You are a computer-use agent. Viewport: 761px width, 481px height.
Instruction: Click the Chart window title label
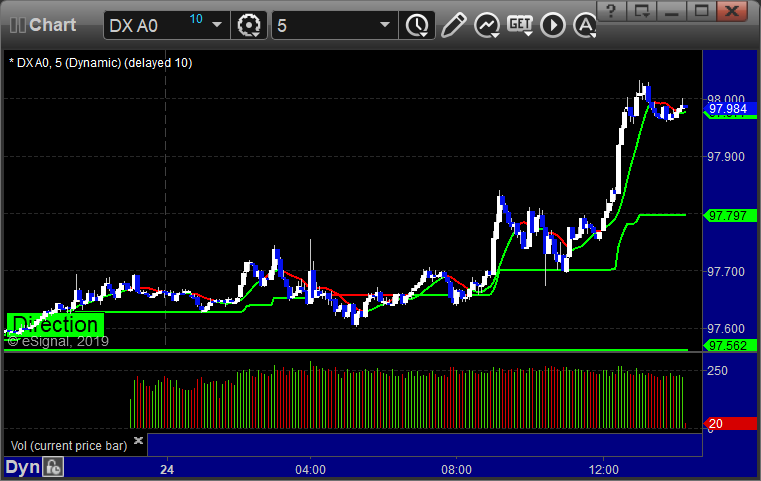52,25
